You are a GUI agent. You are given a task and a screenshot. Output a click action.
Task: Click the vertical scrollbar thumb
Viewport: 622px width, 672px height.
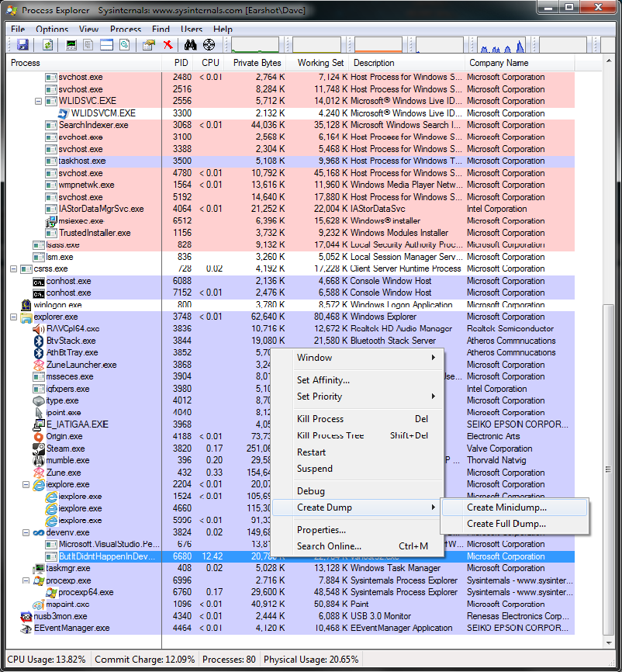[608, 469]
